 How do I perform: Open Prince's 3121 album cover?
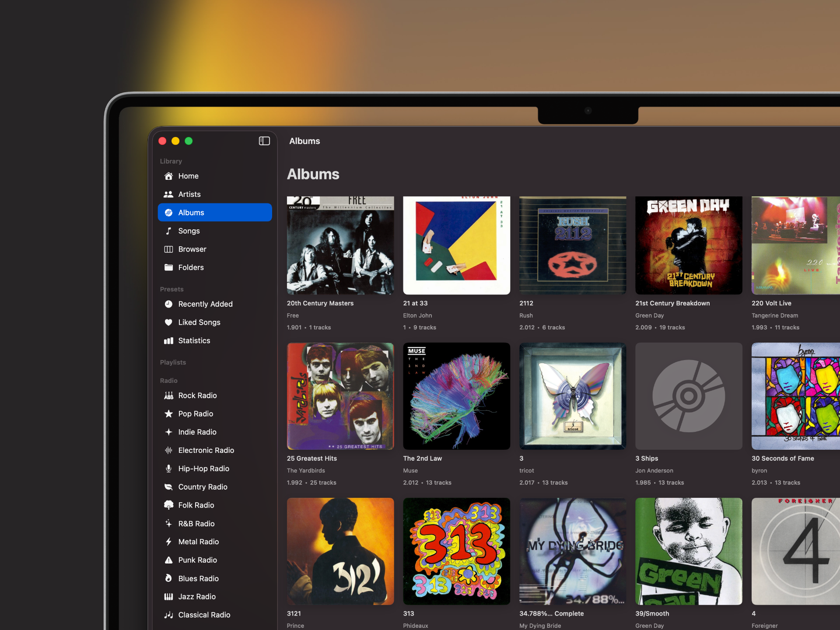[x=340, y=551]
